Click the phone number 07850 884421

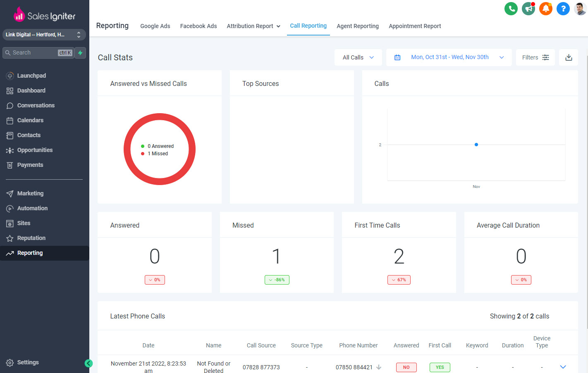tap(354, 367)
